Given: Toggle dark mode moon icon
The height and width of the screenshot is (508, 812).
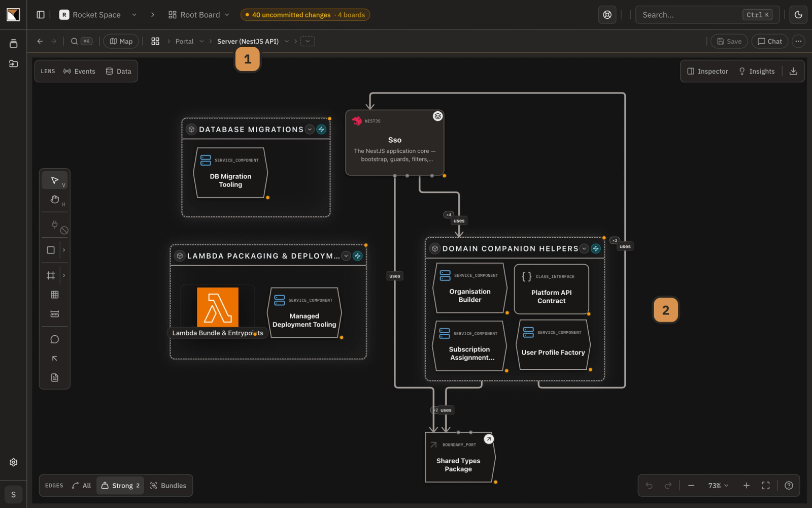Looking at the screenshot, I should 798,15.
